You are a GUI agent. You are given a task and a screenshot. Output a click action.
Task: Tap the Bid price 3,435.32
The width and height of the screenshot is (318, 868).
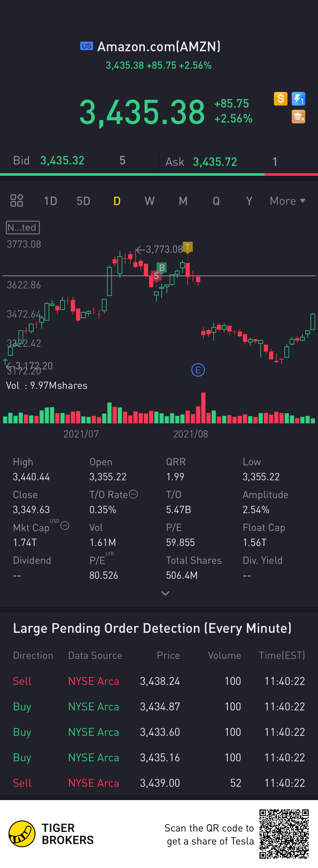[62, 160]
